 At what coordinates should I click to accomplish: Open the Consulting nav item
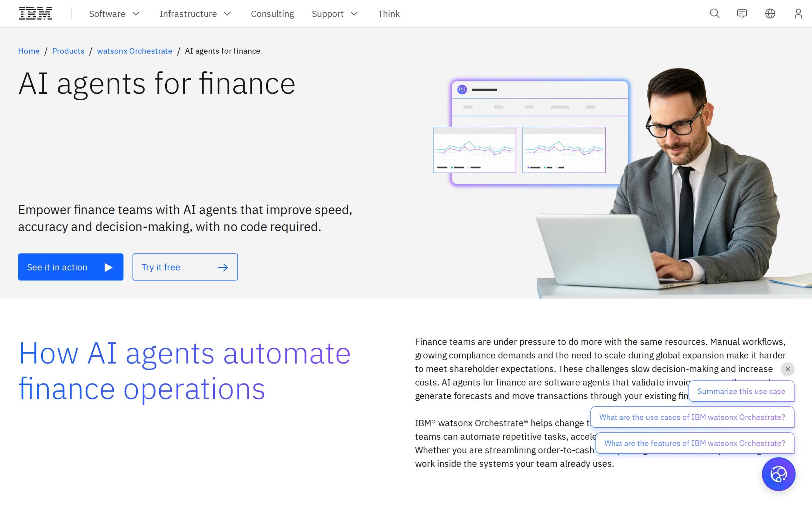point(272,14)
